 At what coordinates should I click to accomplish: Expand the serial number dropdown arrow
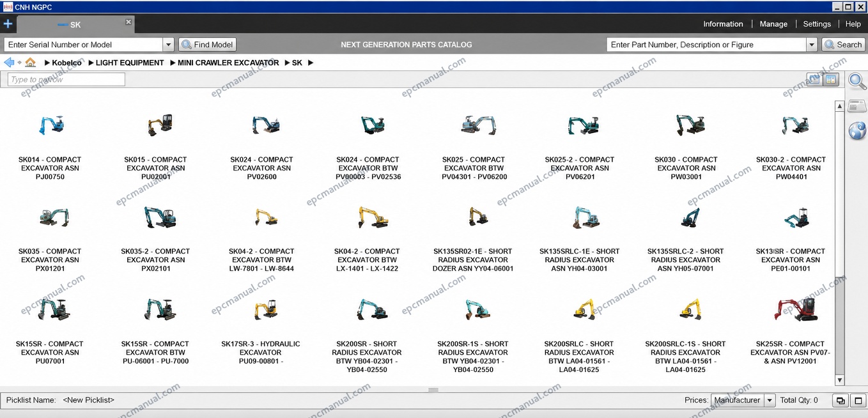(x=169, y=45)
